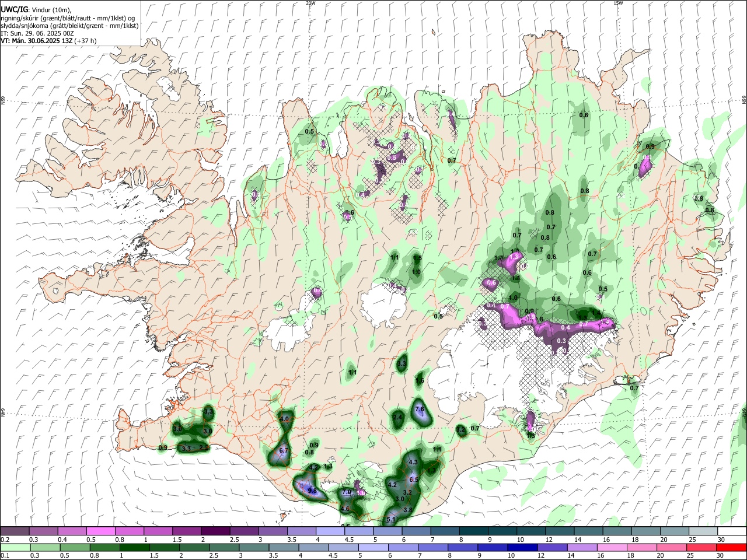Click the bright pink 0.5 swatch in the upper legend row

(101, 531)
